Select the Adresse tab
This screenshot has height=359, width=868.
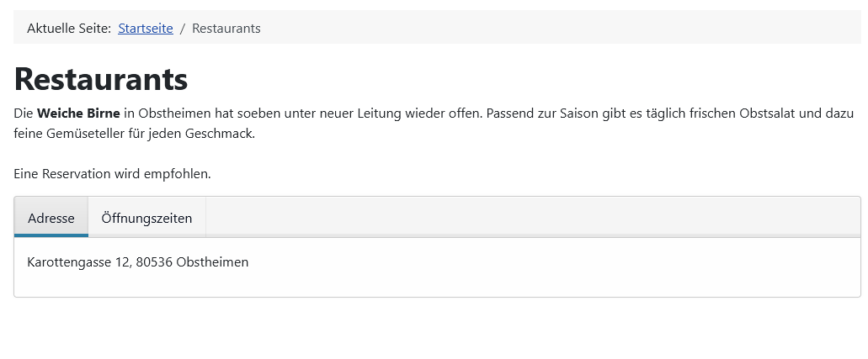pos(51,219)
